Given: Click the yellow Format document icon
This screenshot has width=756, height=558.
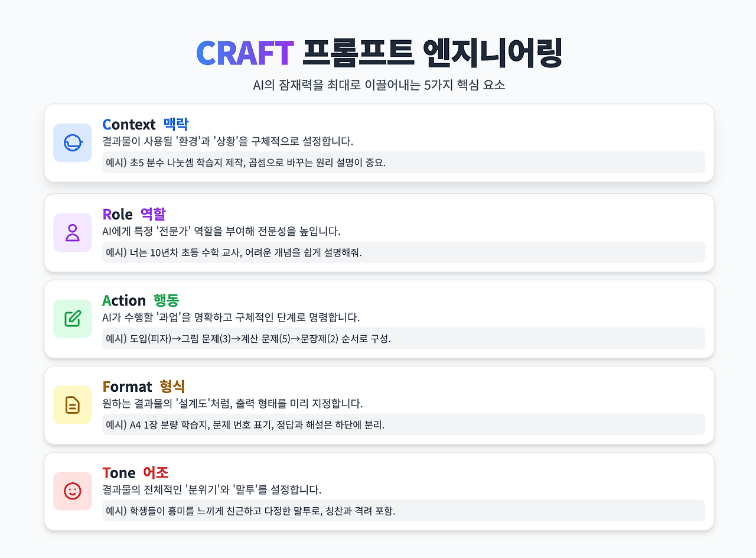Looking at the screenshot, I should pos(73,405).
